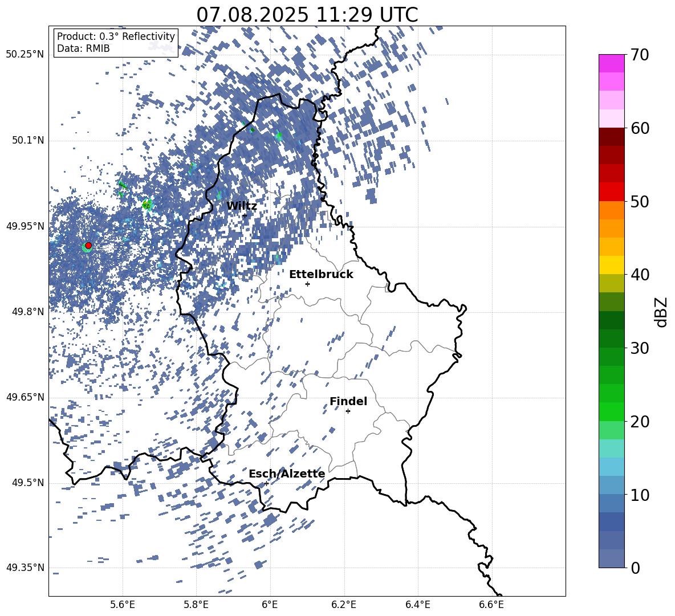675x616 pixels.
Task: Click the 49.35°N latitude label
Action: click(x=25, y=568)
